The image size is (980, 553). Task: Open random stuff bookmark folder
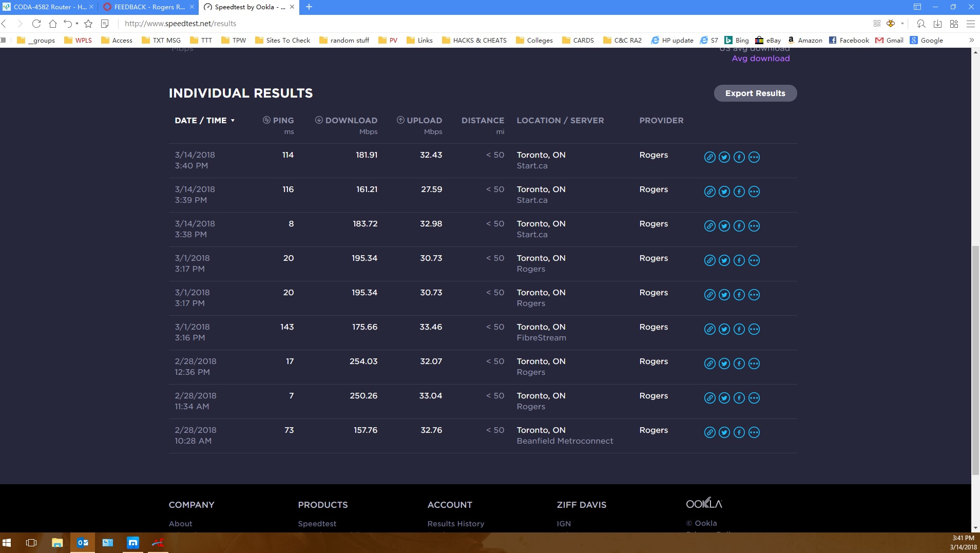(x=344, y=40)
